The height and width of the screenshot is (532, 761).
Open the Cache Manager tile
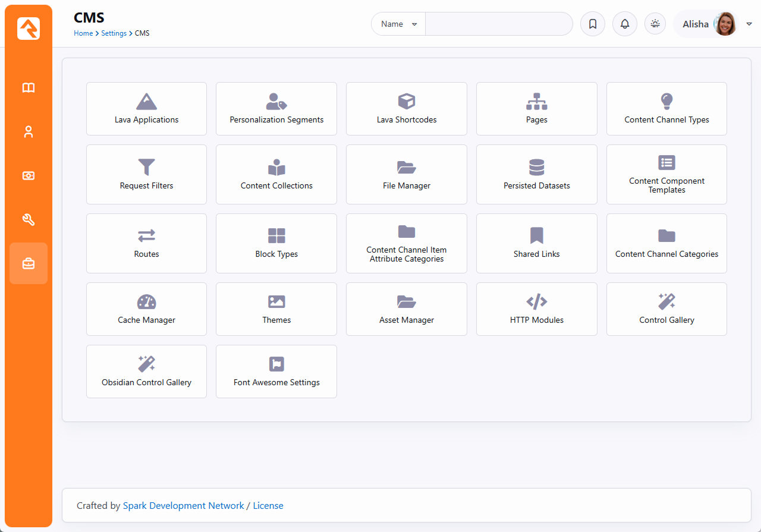[x=146, y=309]
